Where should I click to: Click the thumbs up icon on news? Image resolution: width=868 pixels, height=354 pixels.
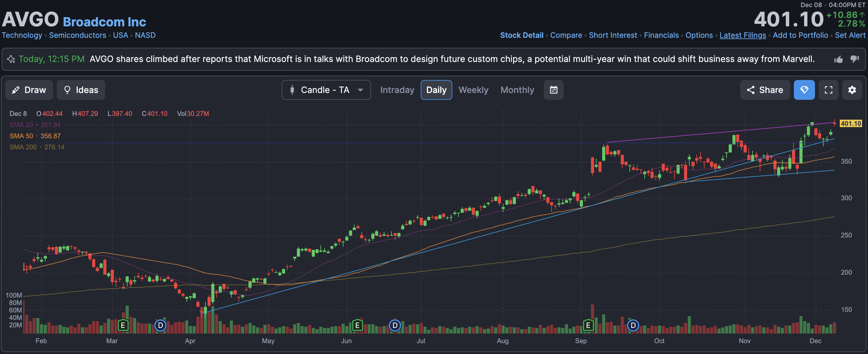click(838, 60)
